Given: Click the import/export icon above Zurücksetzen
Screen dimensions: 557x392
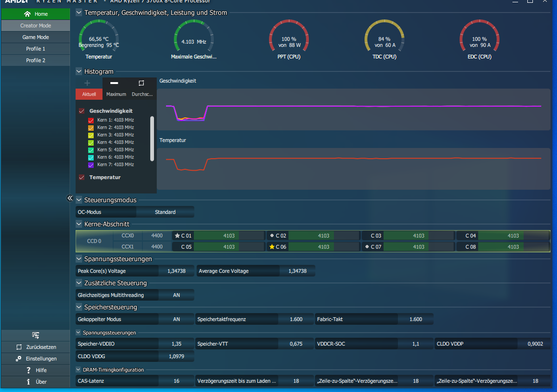Looking at the screenshot, I should click(x=35, y=335).
